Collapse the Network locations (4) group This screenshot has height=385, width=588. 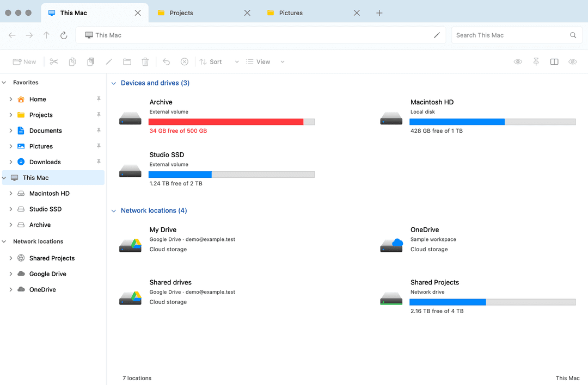[x=114, y=211]
